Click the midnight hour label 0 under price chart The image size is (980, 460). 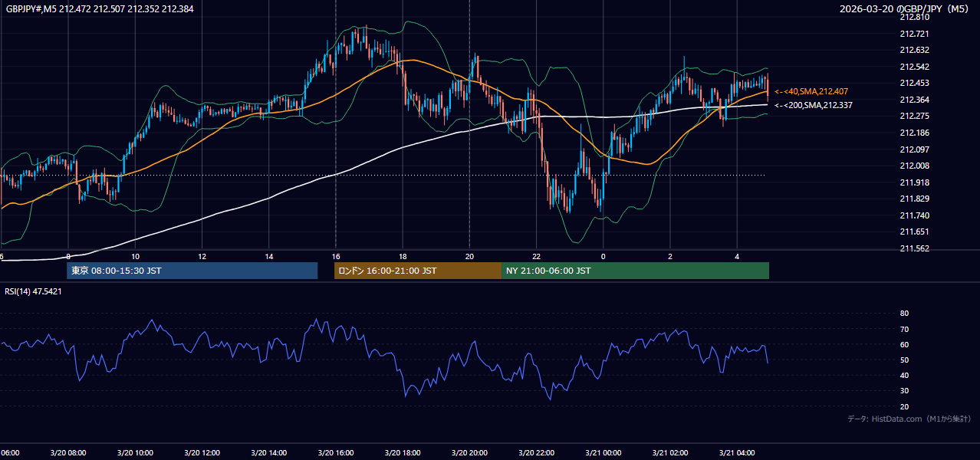[603, 257]
